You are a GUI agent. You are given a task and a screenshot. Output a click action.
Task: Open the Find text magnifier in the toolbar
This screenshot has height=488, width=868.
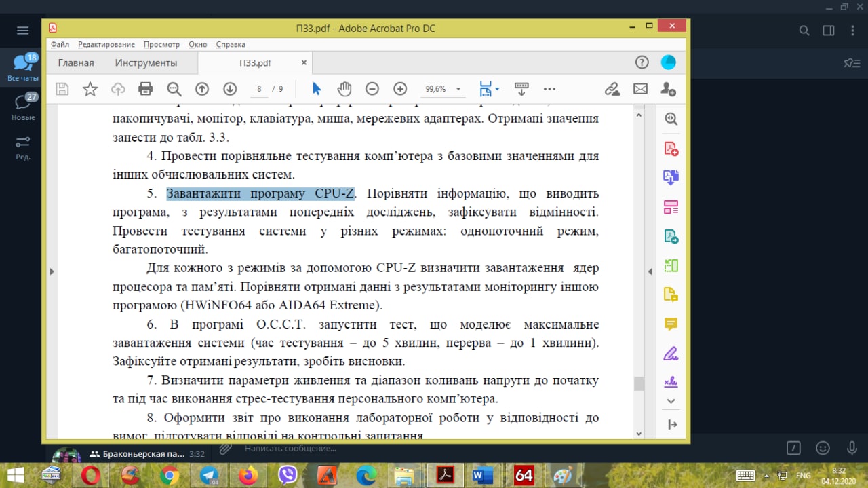click(174, 89)
